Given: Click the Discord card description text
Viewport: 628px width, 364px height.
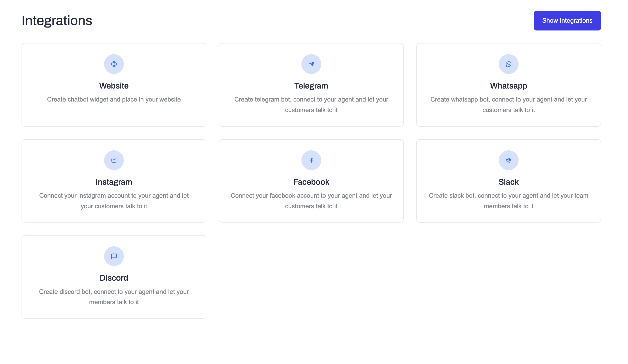Looking at the screenshot, I should (114, 297).
